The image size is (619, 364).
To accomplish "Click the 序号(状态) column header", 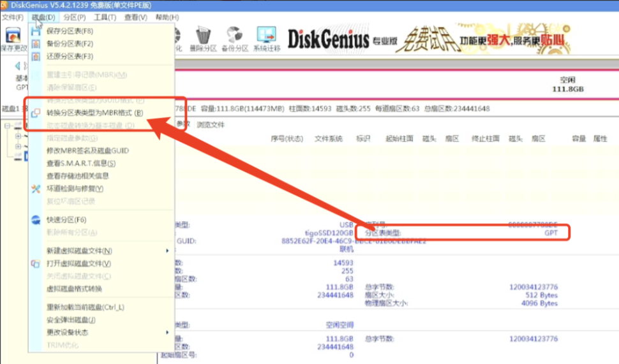I will pyautogui.click(x=287, y=139).
